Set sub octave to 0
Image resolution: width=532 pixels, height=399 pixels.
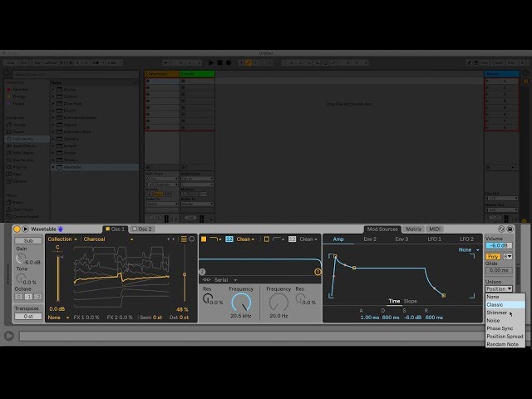[x=18, y=297]
